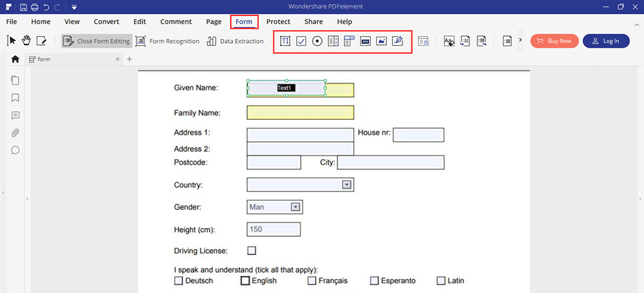Select the Add Radio Button tool

[317, 41]
